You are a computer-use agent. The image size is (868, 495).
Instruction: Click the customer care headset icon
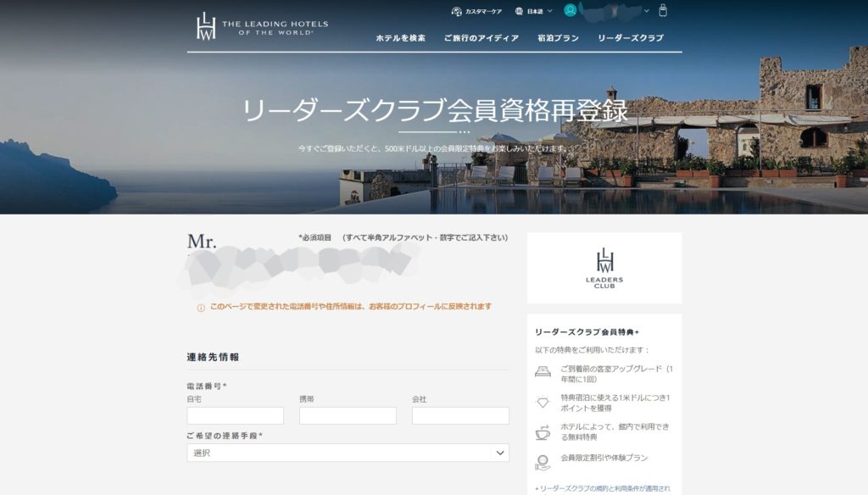457,11
